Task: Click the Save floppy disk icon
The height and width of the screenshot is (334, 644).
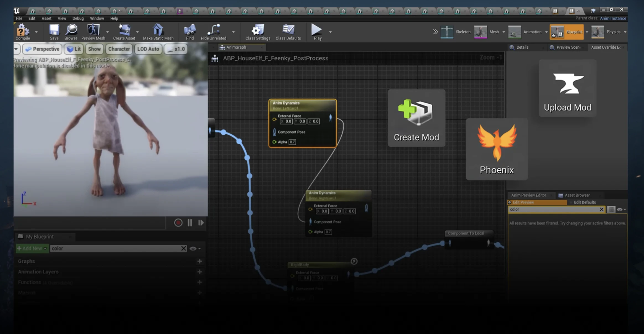Action: coord(54,30)
